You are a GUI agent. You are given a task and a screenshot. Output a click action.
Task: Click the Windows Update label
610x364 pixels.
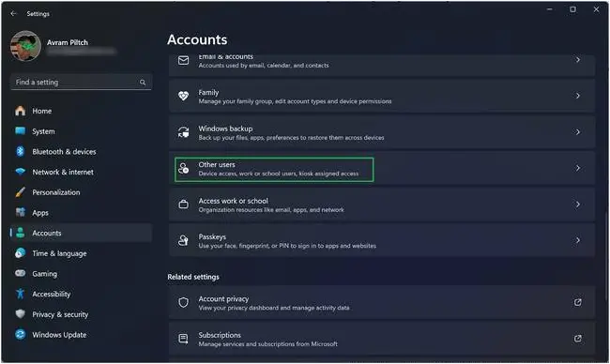(59, 334)
